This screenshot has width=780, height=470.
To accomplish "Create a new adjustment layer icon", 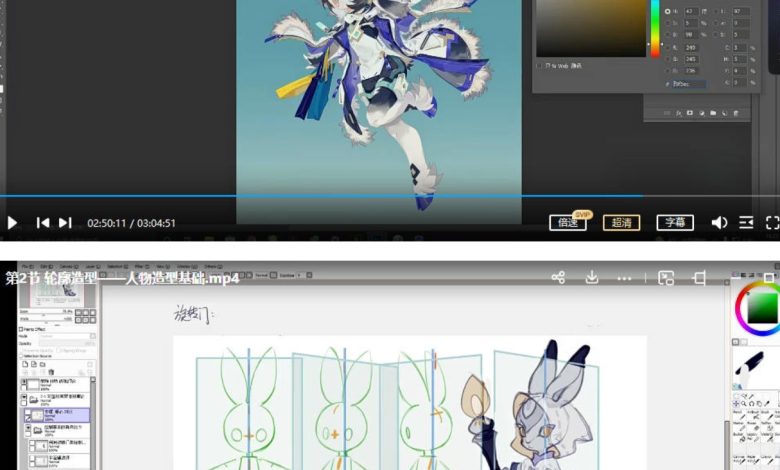I will [701, 113].
